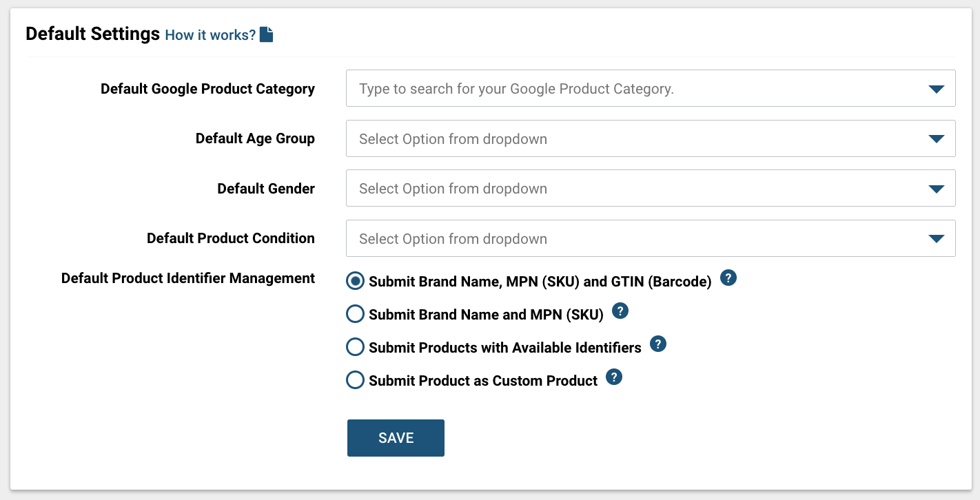This screenshot has width=980, height=500.
Task: Open help icon for Brand Name and MPN option
Action: pyautogui.click(x=620, y=311)
